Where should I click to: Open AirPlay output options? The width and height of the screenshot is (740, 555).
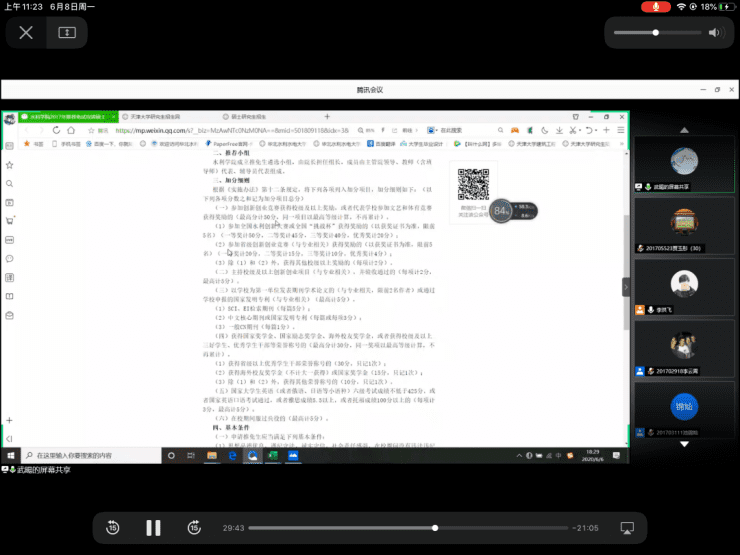[x=627, y=527]
